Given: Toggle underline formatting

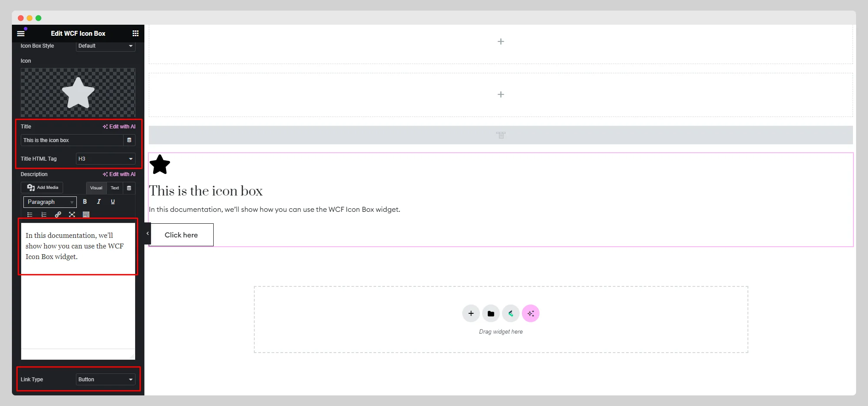Looking at the screenshot, I should tap(113, 202).
